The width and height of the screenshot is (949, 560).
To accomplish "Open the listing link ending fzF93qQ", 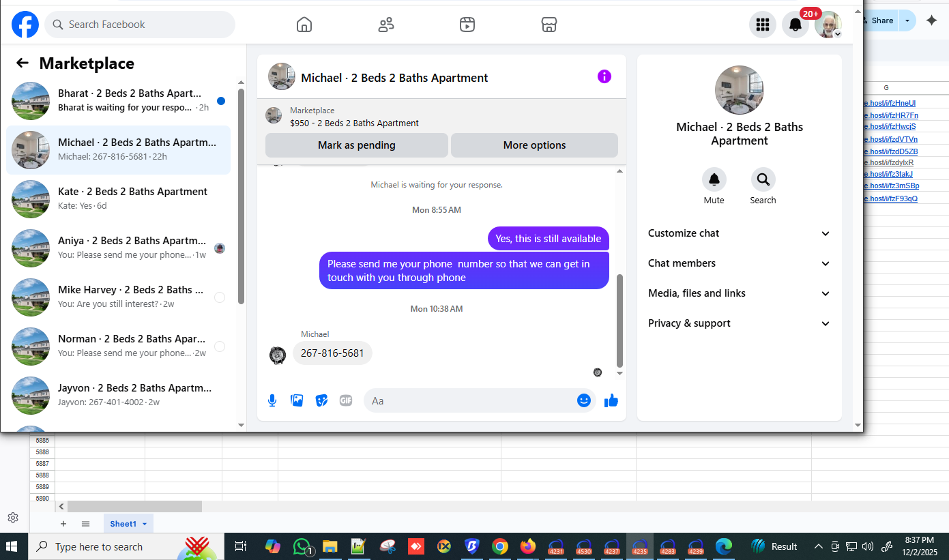I will 891,199.
